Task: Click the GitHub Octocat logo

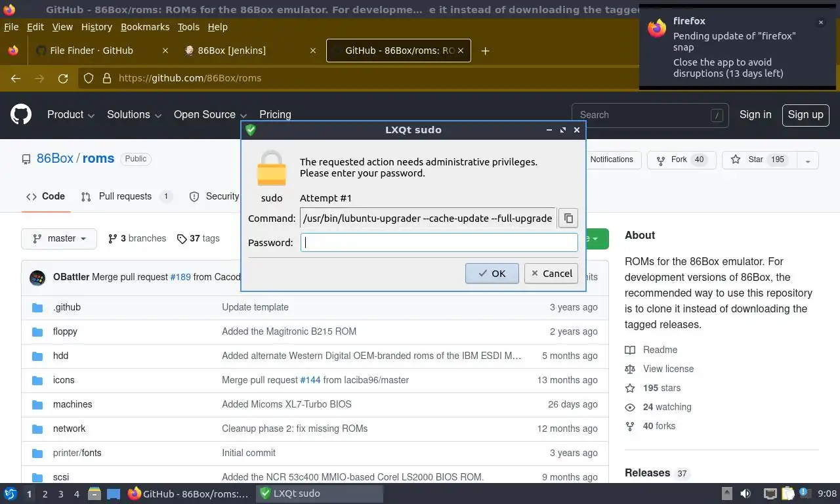Action: 21,115
